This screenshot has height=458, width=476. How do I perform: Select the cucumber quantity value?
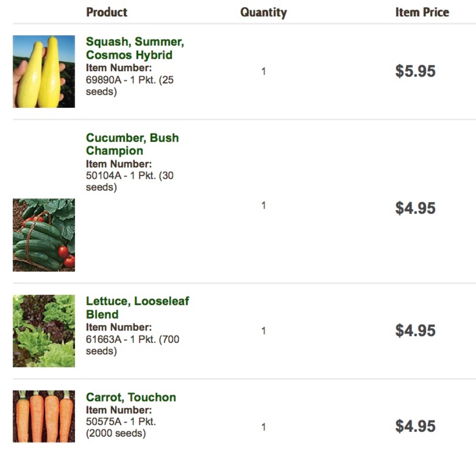coord(264,206)
